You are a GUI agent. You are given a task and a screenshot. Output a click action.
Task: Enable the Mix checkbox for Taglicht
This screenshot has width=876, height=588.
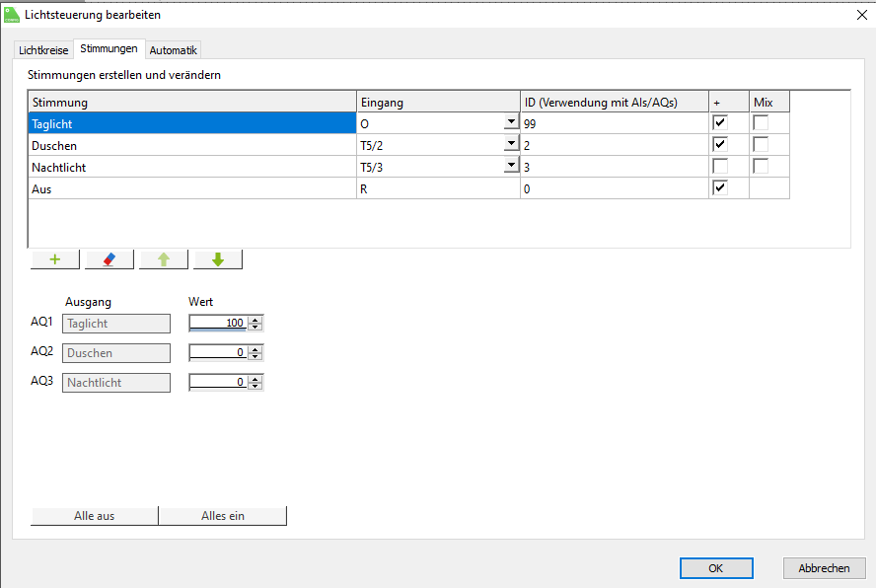click(x=761, y=122)
